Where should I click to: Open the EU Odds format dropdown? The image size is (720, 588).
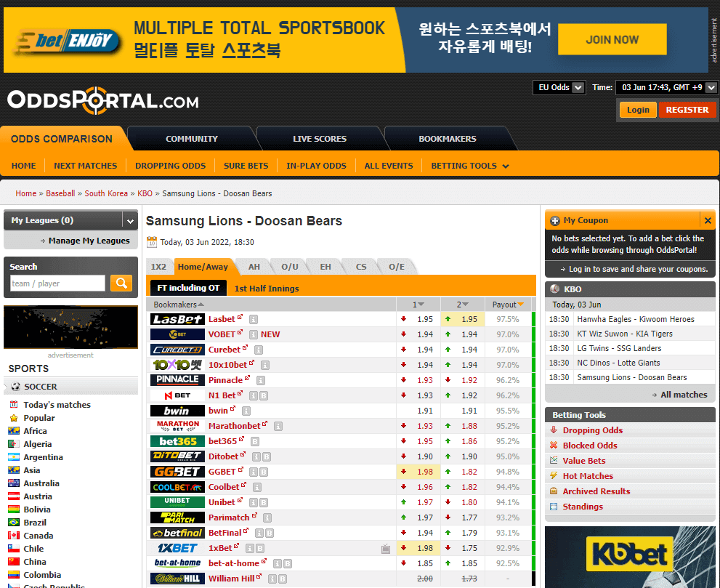pyautogui.click(x=559, y=87)
